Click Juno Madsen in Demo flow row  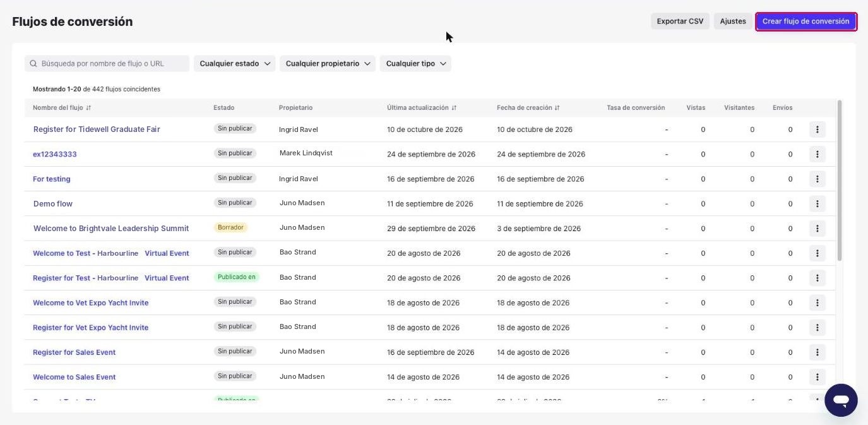302,203
